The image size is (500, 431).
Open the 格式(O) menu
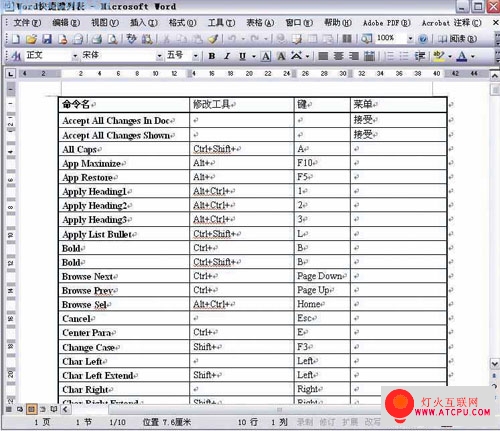tap(182, 23)
